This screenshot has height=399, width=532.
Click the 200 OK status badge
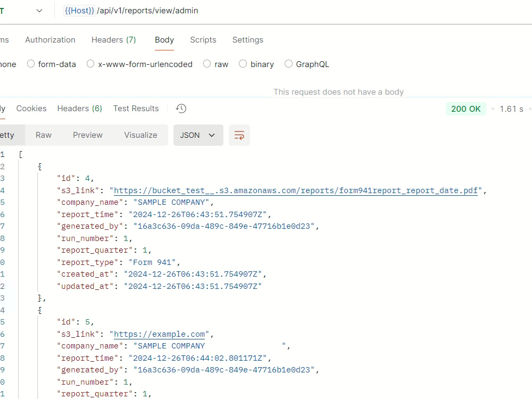(466, 109)
